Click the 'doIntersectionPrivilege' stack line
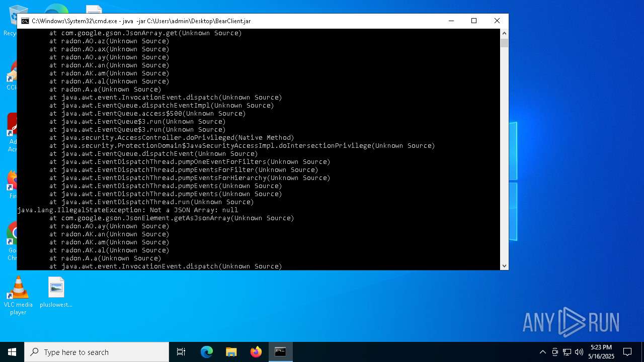Viewport: 644px width, 362px height. tap(242, 145)
